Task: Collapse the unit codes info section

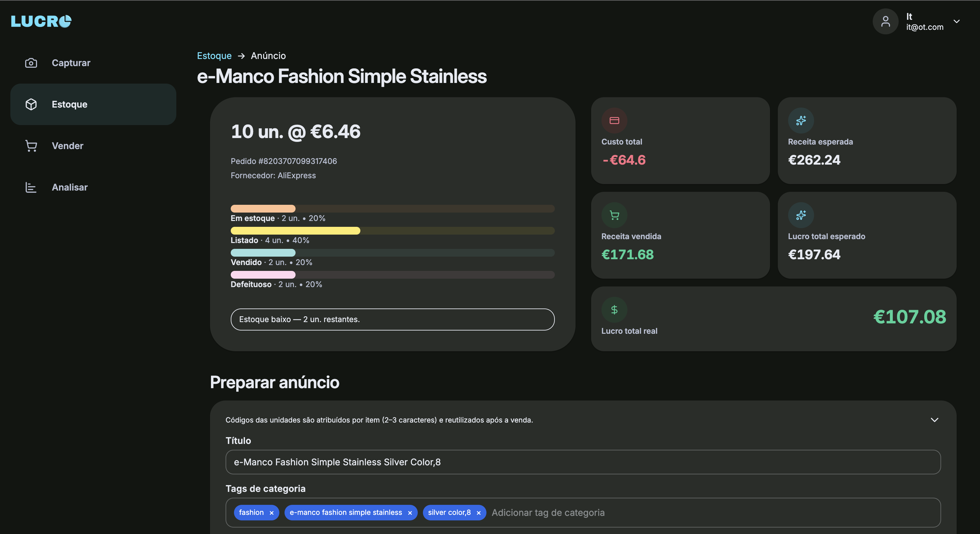Action: (934, 420)
